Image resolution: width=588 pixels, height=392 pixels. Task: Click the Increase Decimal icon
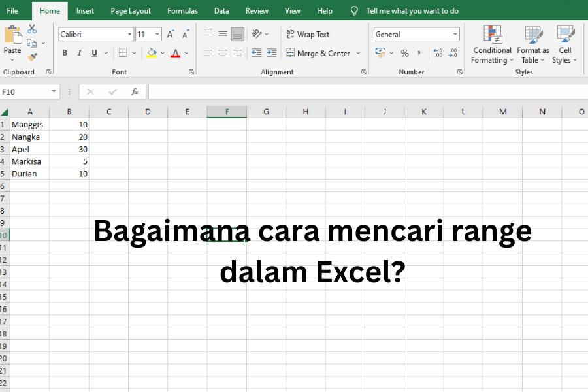pyautogui.click(x=438, y=53)
